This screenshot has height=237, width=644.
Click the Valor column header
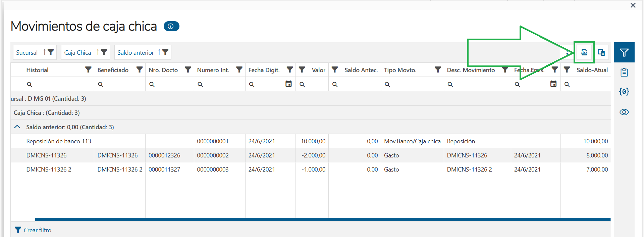click(318, 70)
